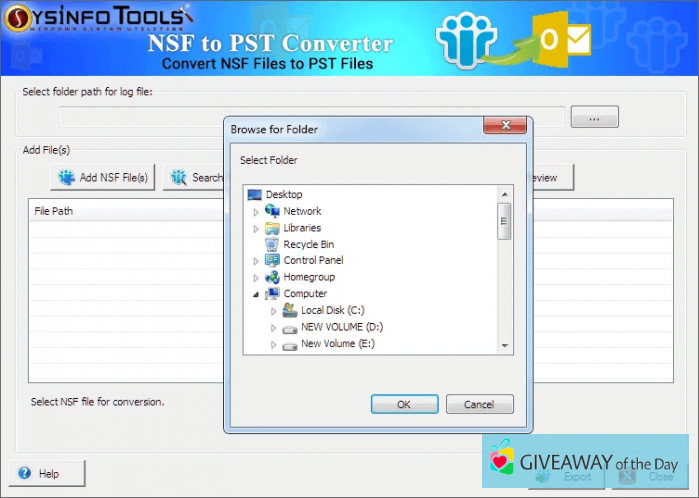Close the Browse for Folder dialog

[504, 127]
